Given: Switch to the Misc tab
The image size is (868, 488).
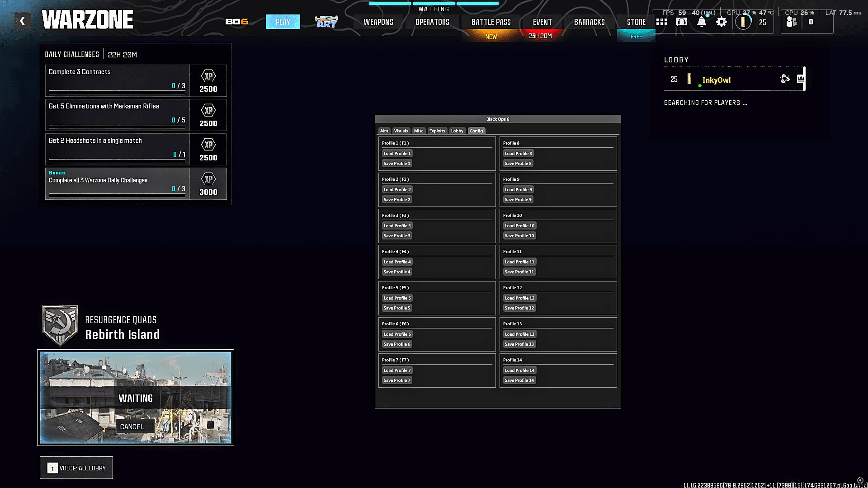Looking at the screenshot, I should tap(419, 131).
